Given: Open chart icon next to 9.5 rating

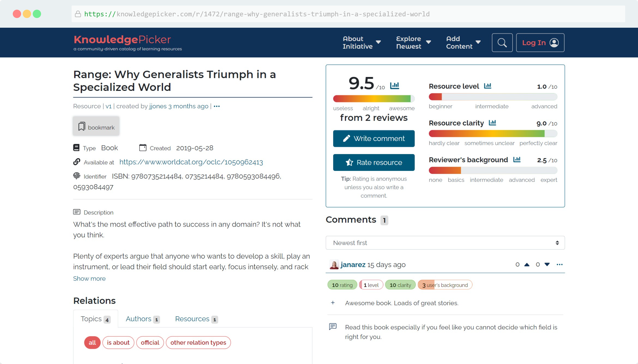Looking at the screenshot, I should pos(394,86).
